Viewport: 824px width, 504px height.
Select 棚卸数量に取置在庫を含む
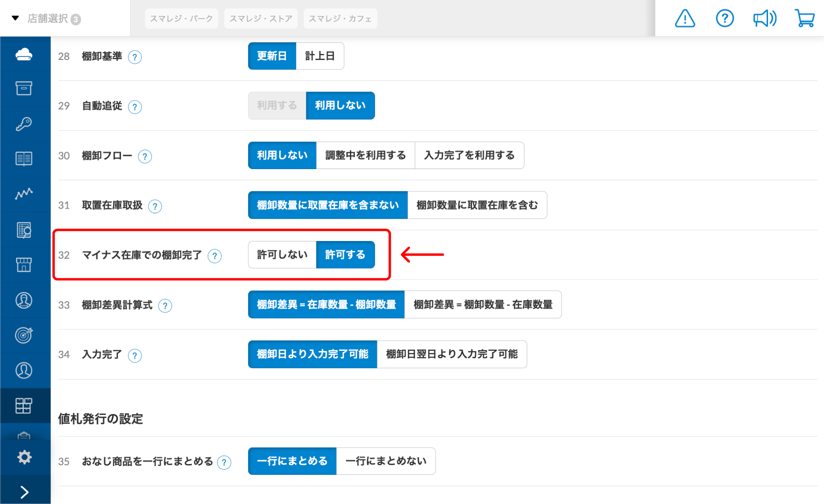click(x=477, y=205)
